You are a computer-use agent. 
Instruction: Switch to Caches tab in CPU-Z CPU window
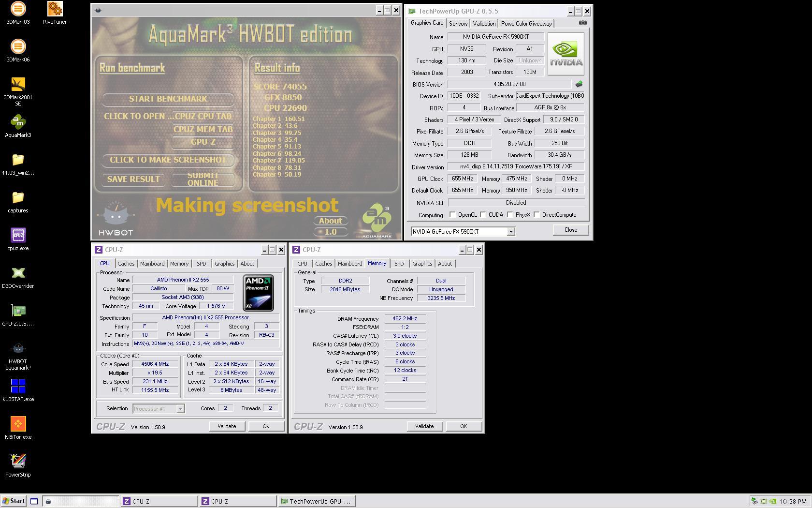pyautogui.click(x=126, y=264)
